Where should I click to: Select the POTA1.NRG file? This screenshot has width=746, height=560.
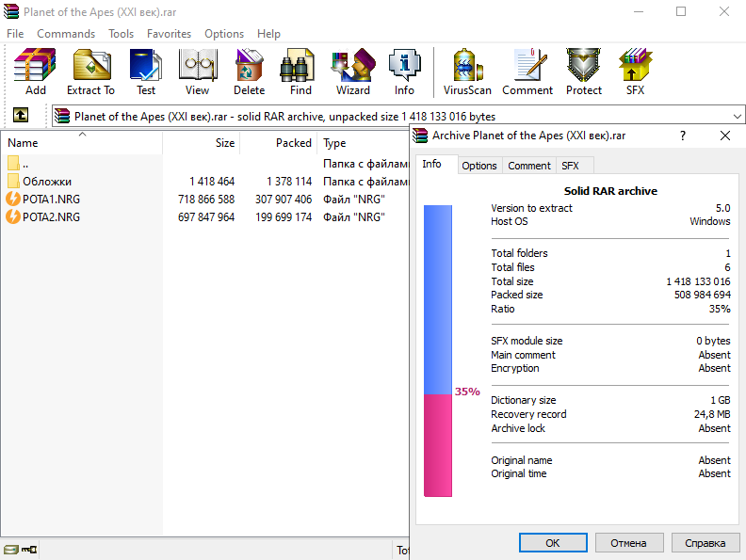click(51, 200)
